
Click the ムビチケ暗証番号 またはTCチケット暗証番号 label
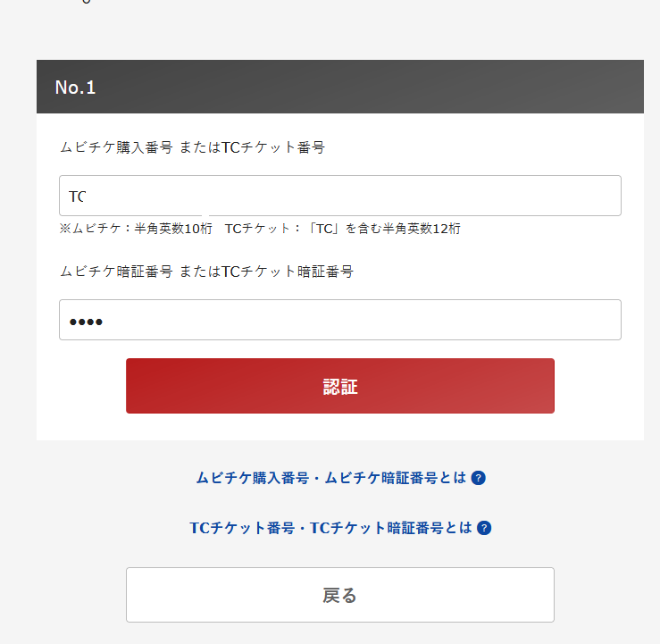click(x=206, y=272)
